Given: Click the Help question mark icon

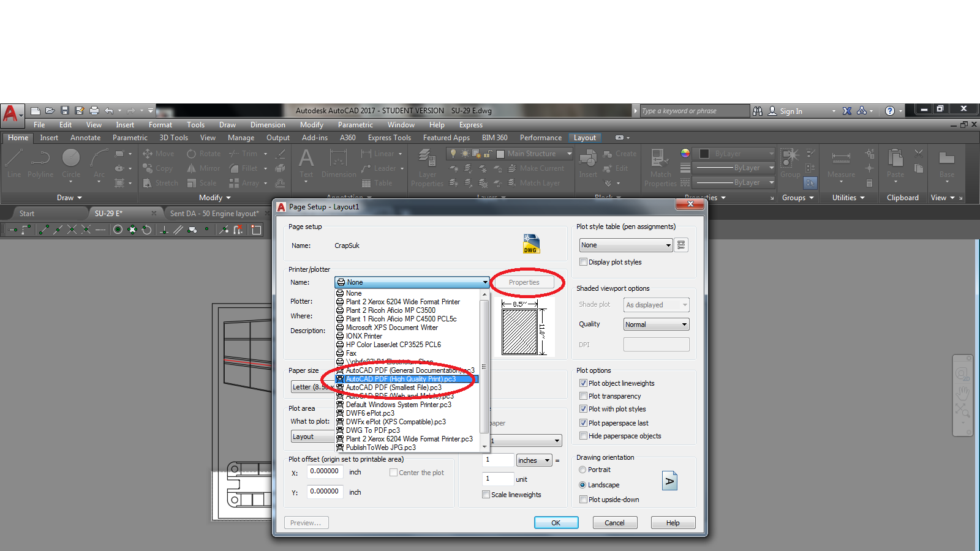Looking at the screenshot, I should click(890, 111).
